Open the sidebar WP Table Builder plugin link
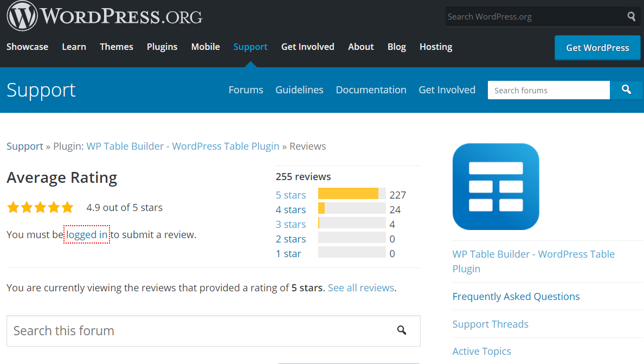 pyautogui.click(x=533, y=261)
